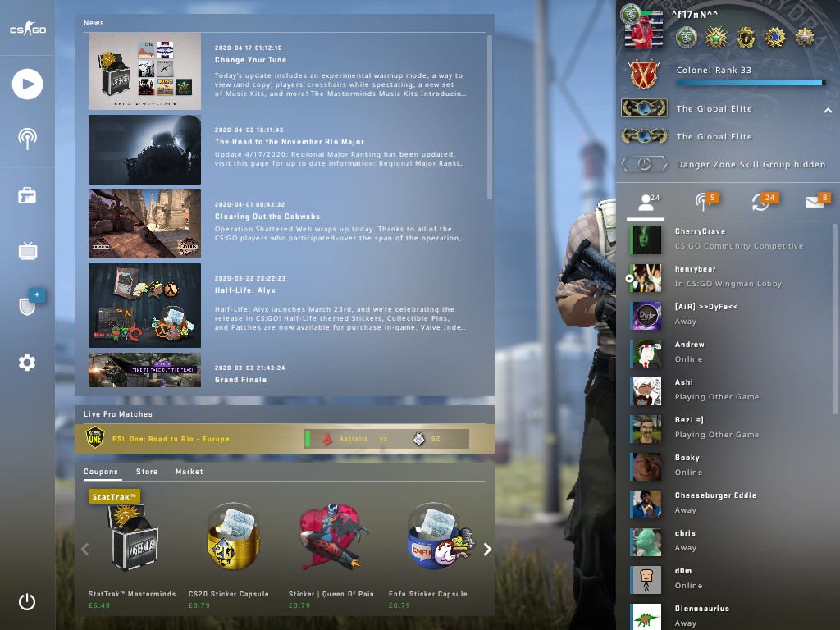The width and height of the screenshot is (840, 630).
Task: Show previous coupons with left arrow
Action: point(85,549)
